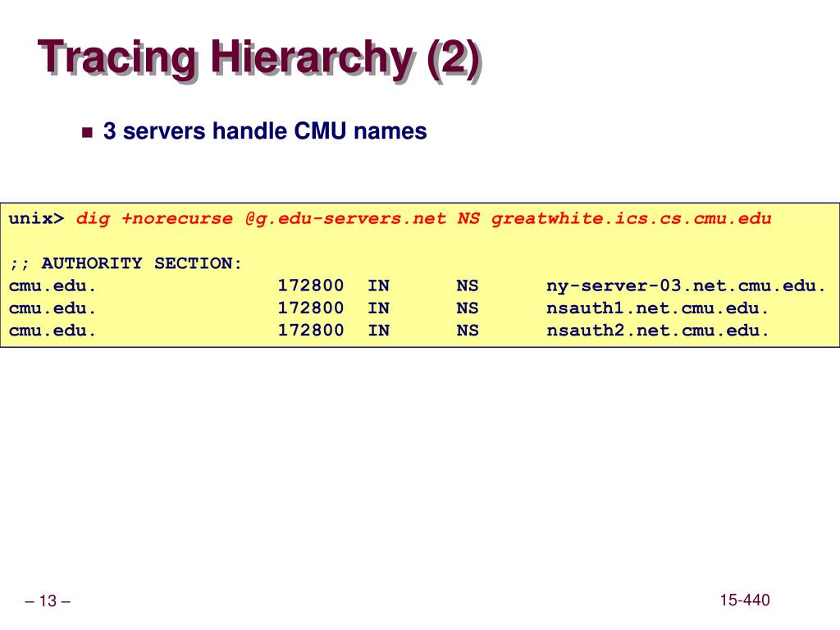Click 'cmu.edu.' in the nsauth2 row
This screenshot has width=840, height=630.
pos(52,331)
